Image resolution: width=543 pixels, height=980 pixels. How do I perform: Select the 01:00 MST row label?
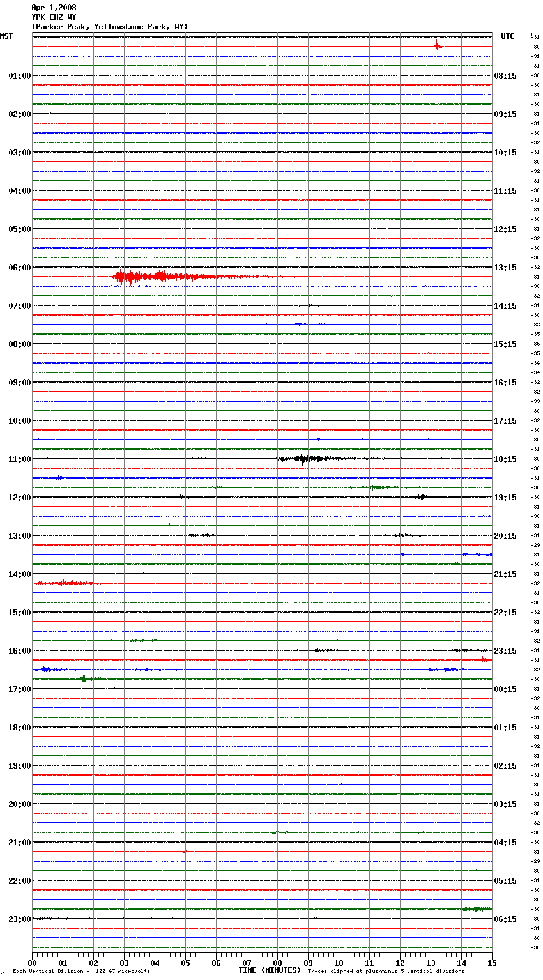click(x=20, y=76)
